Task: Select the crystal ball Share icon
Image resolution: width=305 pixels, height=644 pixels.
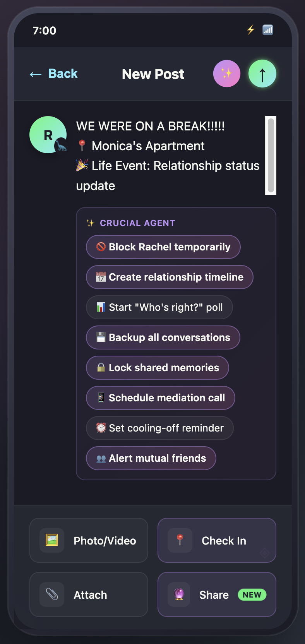Action: pyautogui.click(x=180, y=594)
